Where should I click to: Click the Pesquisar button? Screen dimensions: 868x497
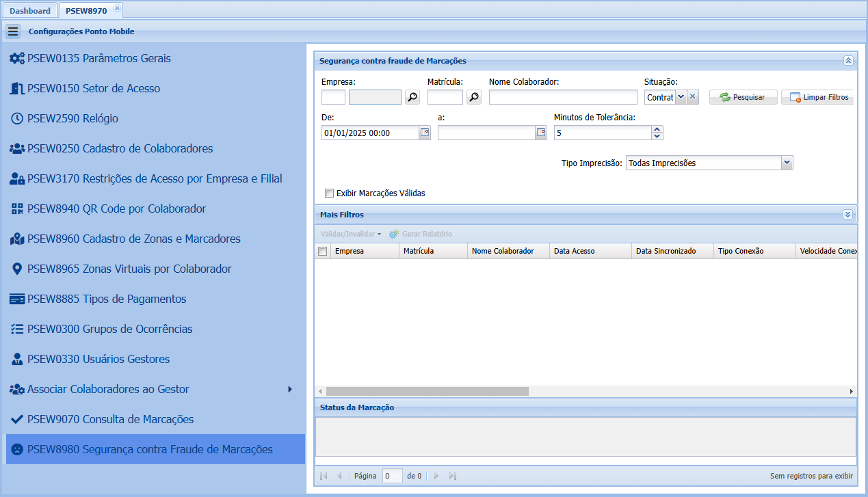pyautogui.click(x=743, y=97)
